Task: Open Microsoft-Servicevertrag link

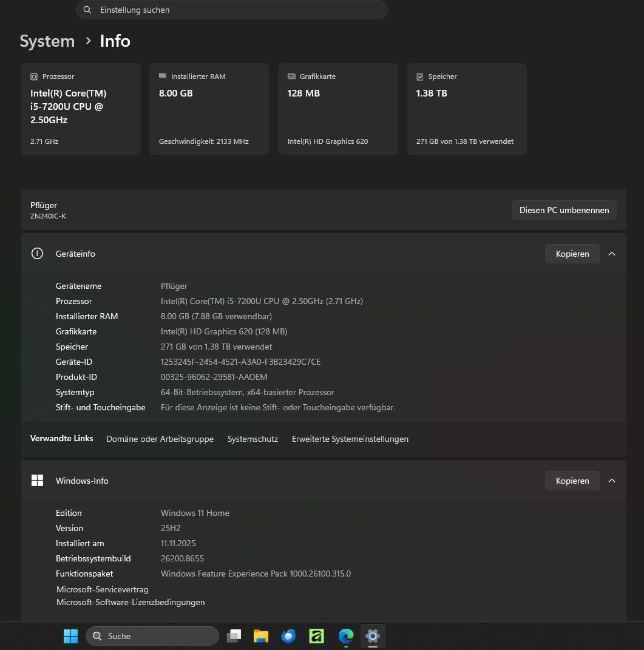Action: tap(103, 589)
